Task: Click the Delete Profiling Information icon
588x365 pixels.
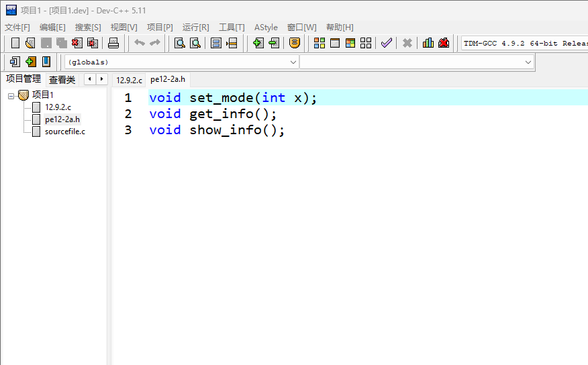Action: click(x=444, y=43)
